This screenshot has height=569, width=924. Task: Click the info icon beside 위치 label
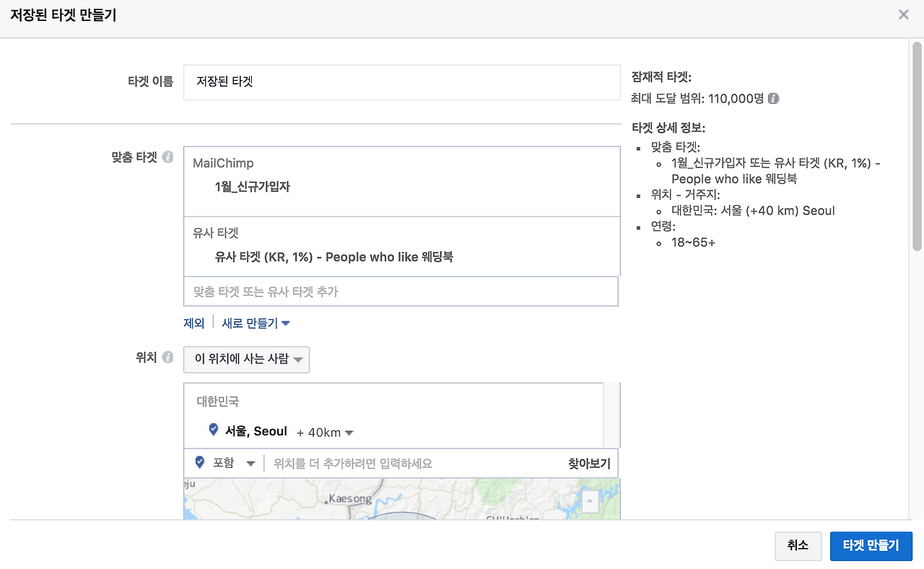[167, 357]
